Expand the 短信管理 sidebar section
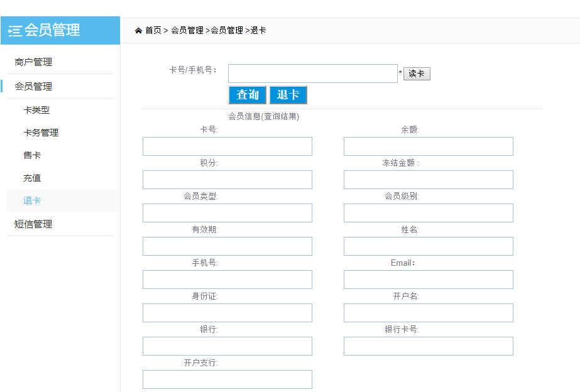The image size is (580, 392). coord(33,224)
